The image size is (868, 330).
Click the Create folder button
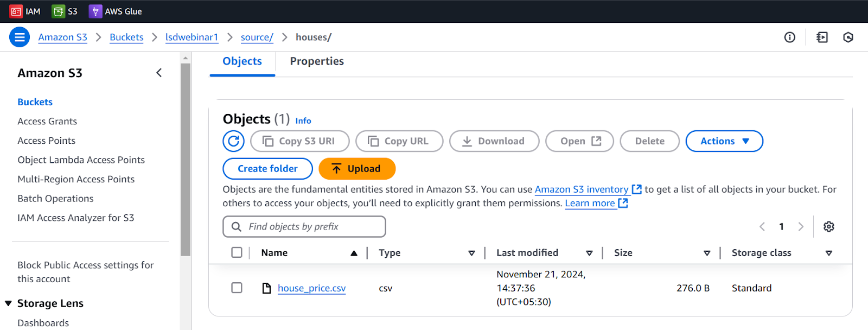[x=267, y=169]
